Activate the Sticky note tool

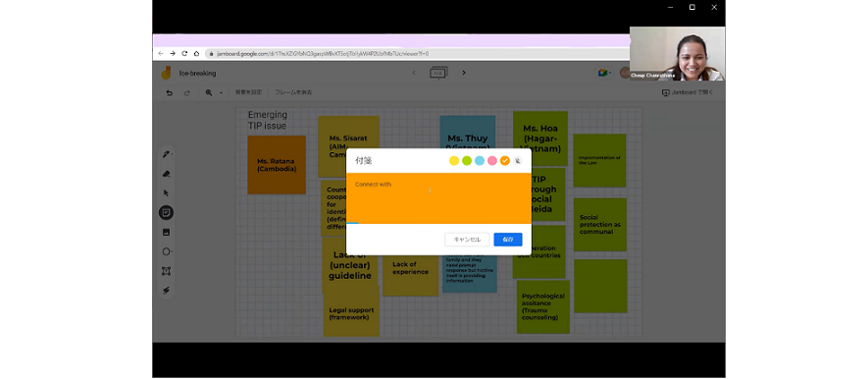click(x=166, y=212)
